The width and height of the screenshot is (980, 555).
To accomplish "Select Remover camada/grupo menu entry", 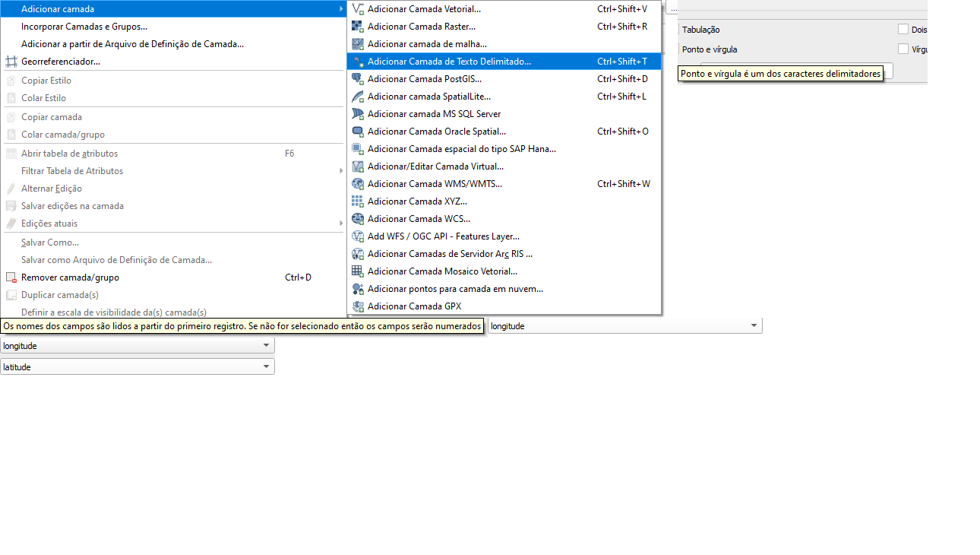I will [70, 277].
